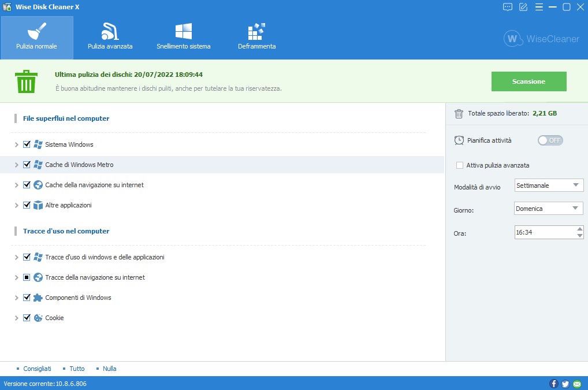The height and width of the screenshot is (390, 588).
Task: Switch to Pulizia avanzata tab
Action: 110,38
